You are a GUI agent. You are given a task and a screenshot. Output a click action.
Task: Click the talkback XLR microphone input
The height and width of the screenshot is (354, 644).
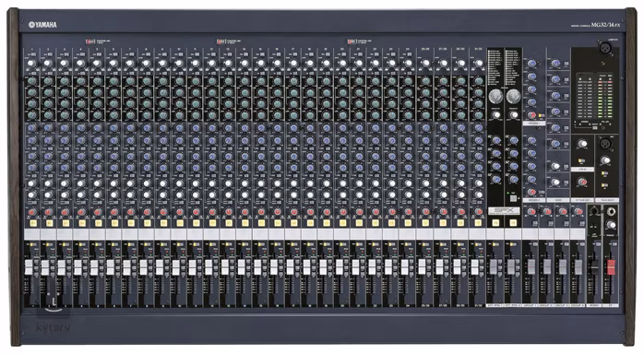(604, 144)
